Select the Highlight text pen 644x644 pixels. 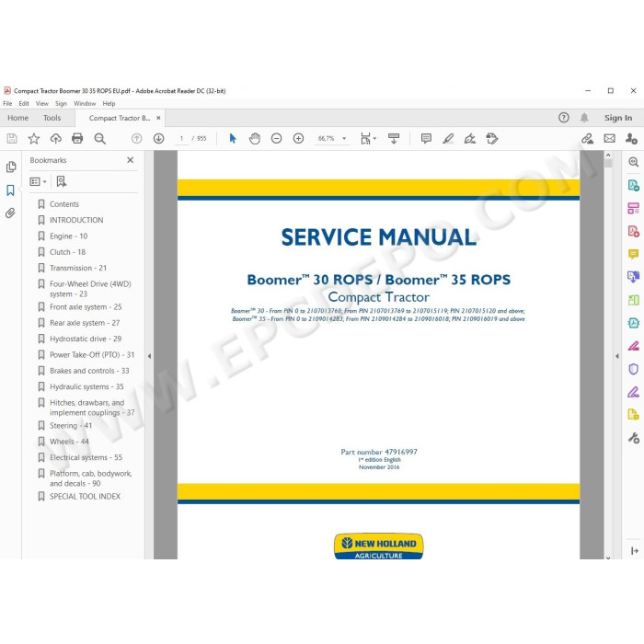(x=448, y=138)
